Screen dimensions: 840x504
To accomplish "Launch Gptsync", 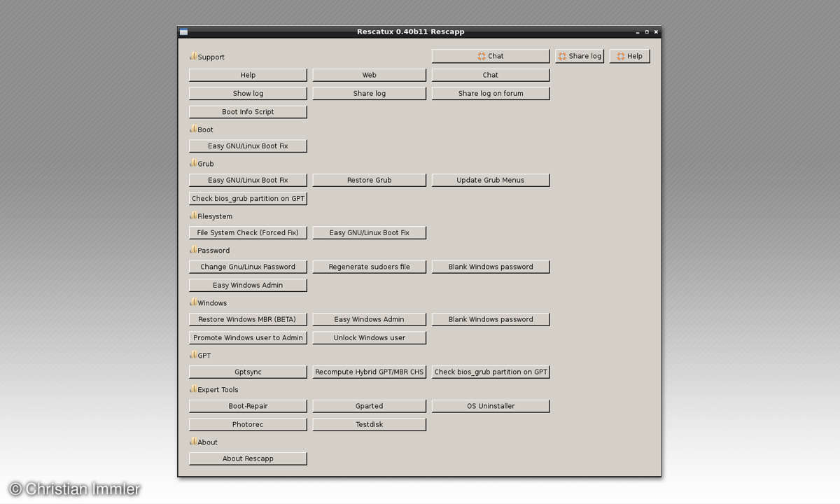I will point(248,372).
